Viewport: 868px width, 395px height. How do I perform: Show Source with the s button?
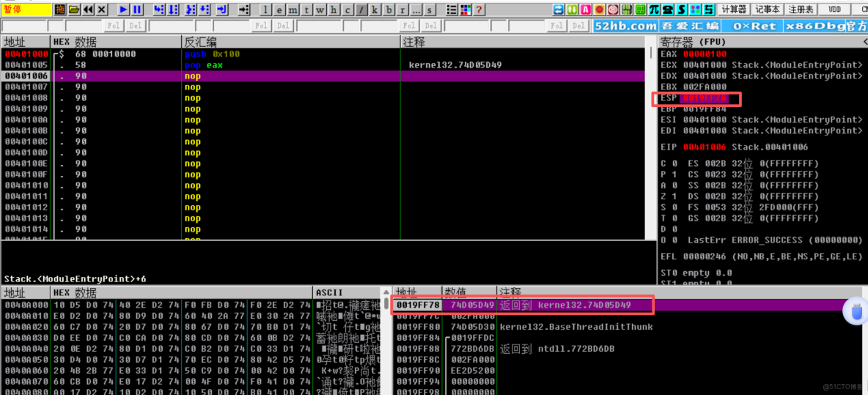pos(430,10)
